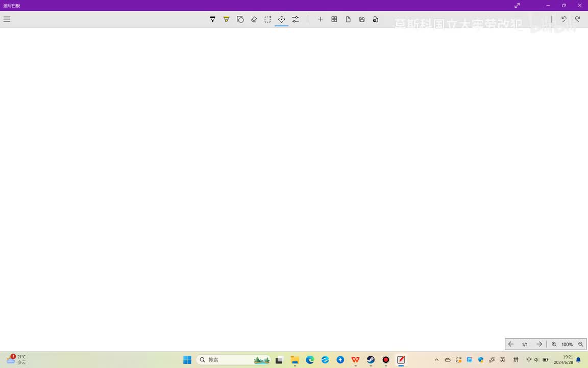Open the red record app on taskbar
Viewport: 588px width, 368px height.
coord(385,360)
